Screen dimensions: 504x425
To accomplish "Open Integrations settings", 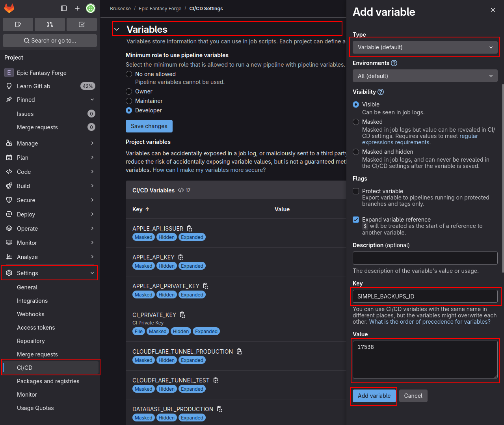I will 49,301.
